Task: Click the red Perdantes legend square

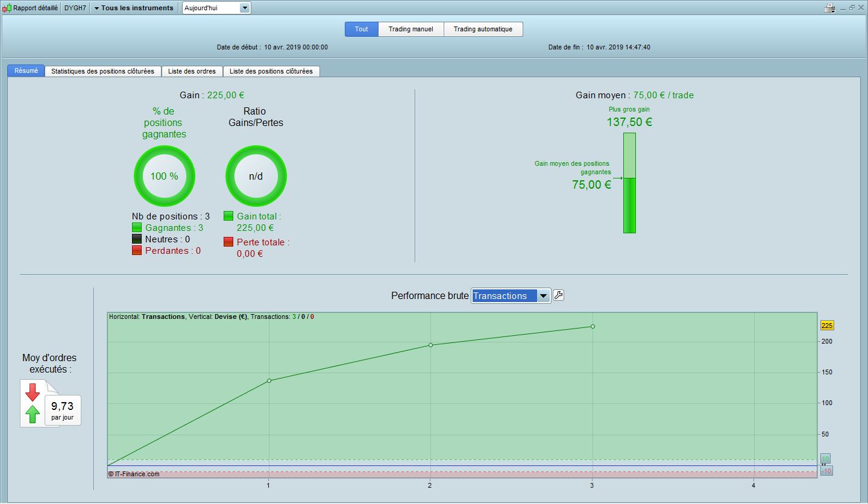Action: pos(137,250)
